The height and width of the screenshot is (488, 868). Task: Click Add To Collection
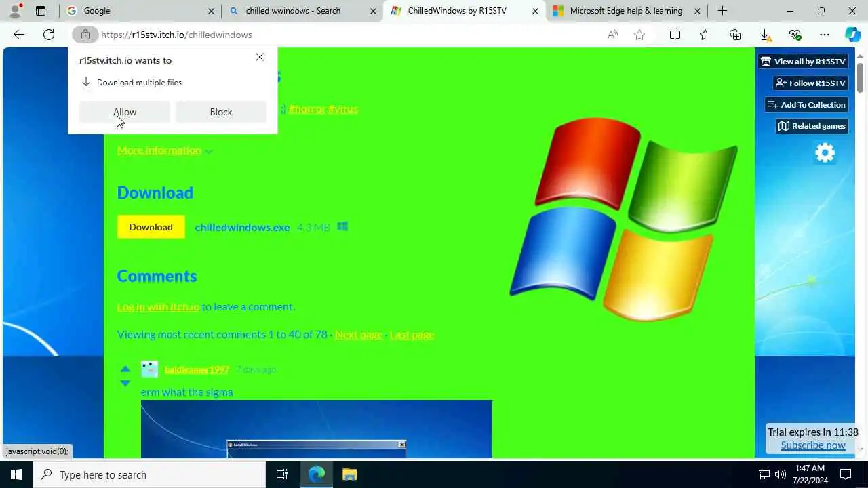pyautogui.click(x=806, y=104)
